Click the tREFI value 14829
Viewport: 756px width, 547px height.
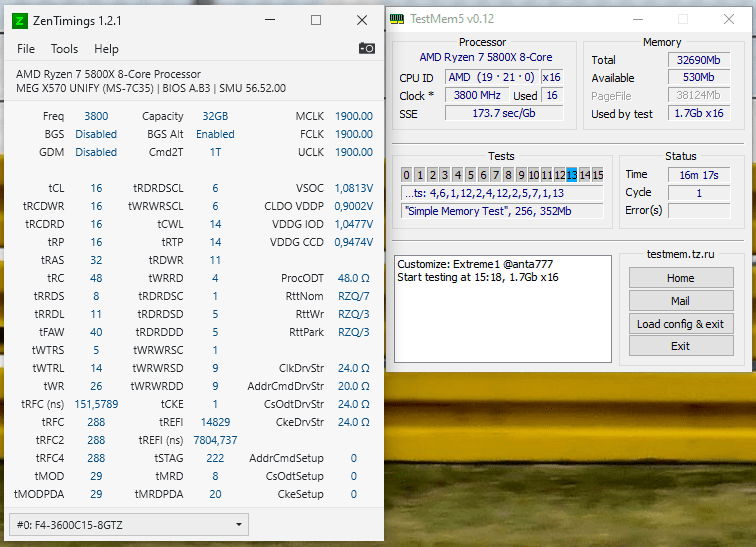tap(215, 422)
